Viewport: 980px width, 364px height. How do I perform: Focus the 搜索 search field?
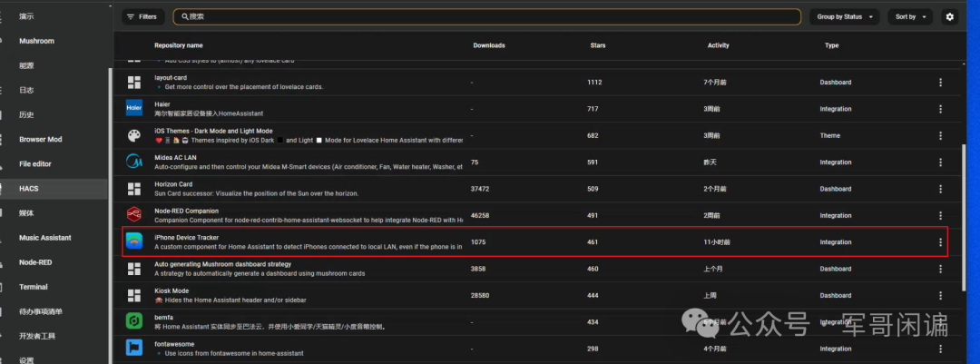pos(487,17)
